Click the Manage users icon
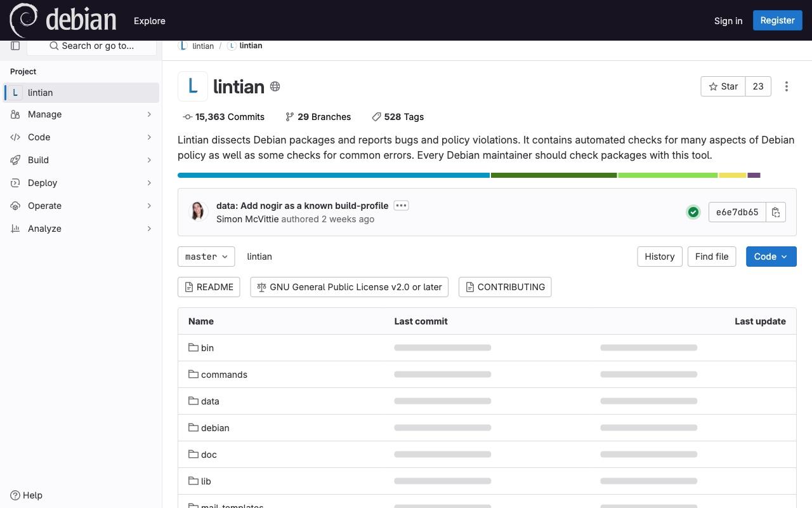The height and width of the screenshot is (508, 812). pyautogui.click(x=15, y=114)
